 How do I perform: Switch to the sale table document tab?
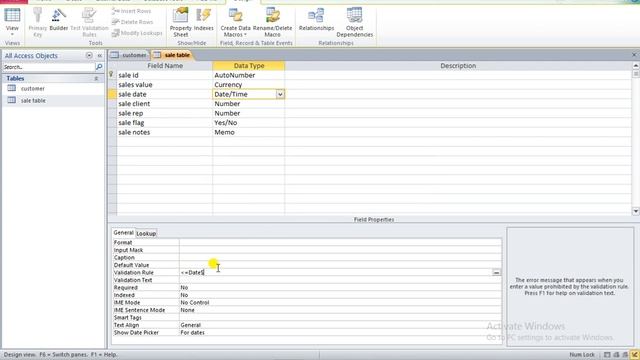pyautogui.click(x=172, y=55)
